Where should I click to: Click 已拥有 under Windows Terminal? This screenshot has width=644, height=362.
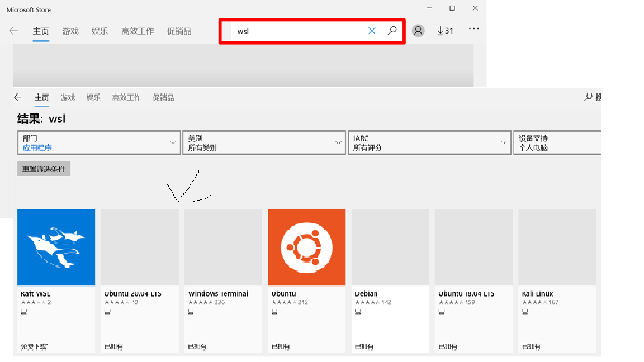tap(197, 347)
